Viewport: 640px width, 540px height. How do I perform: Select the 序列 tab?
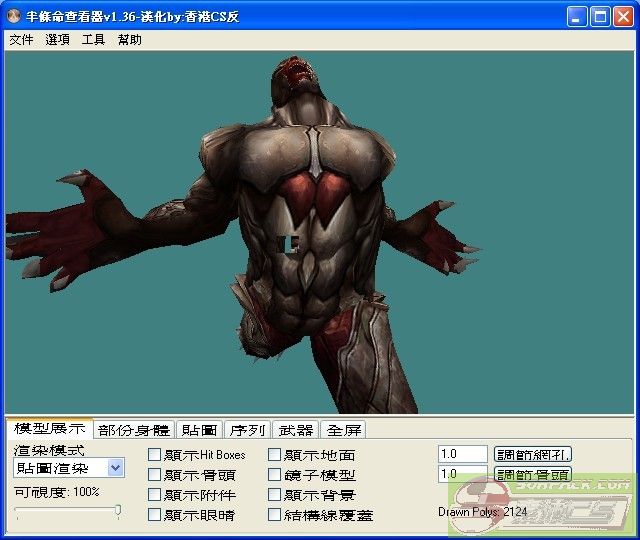pos(247,430)
